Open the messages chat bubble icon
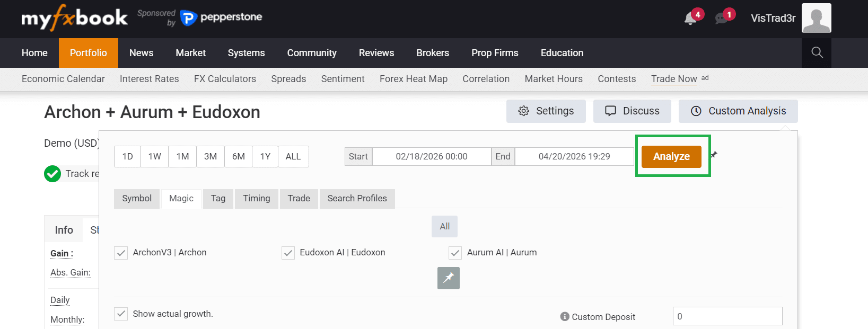868x329 pixels. click(x=721, y=19)
